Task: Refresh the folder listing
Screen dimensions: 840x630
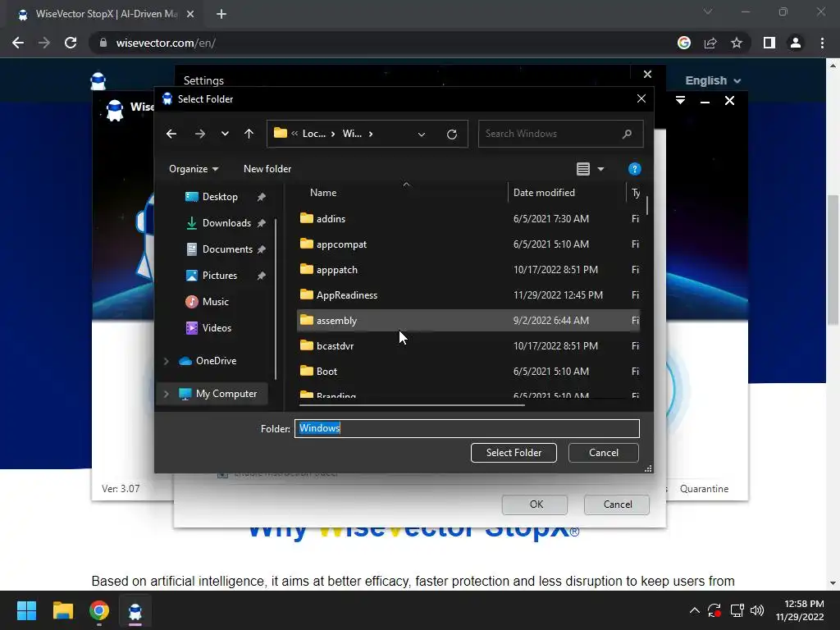Action: pos(452,134)
